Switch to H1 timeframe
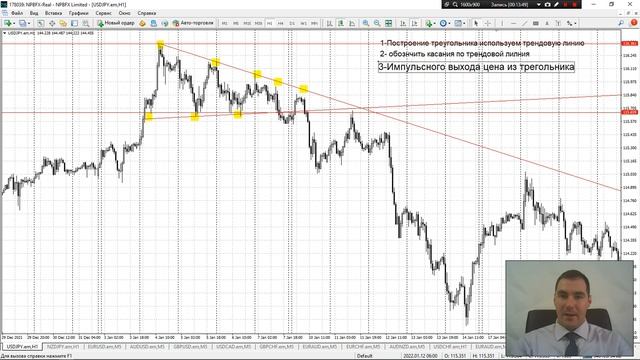Viewport: 640px width, 360px height. pos(269,24)
